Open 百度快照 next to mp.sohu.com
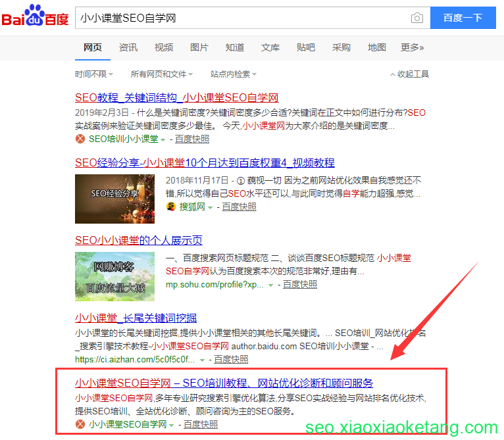The height and width of the screenshot is (440, 504). pos(300,284)
